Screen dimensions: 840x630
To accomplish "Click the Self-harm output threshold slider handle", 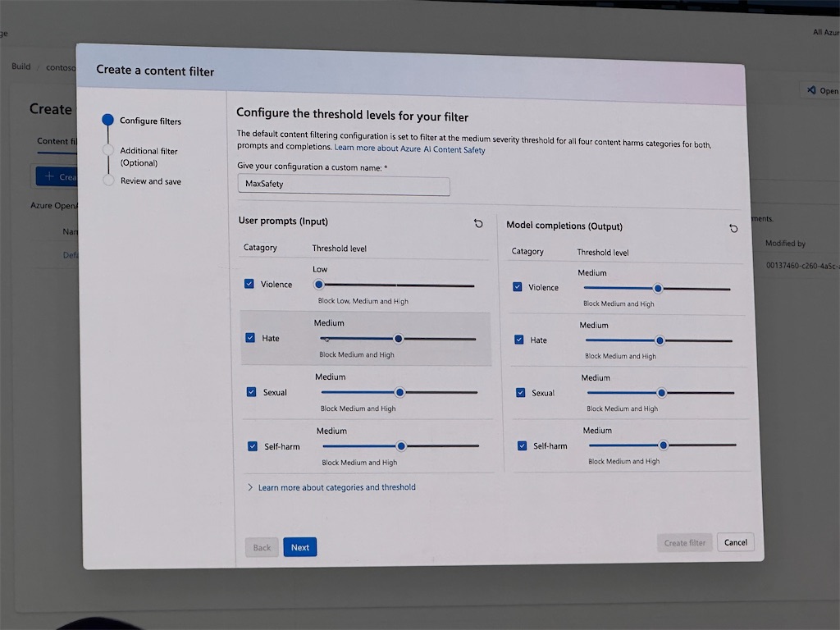I will click(x=663, y=445).
